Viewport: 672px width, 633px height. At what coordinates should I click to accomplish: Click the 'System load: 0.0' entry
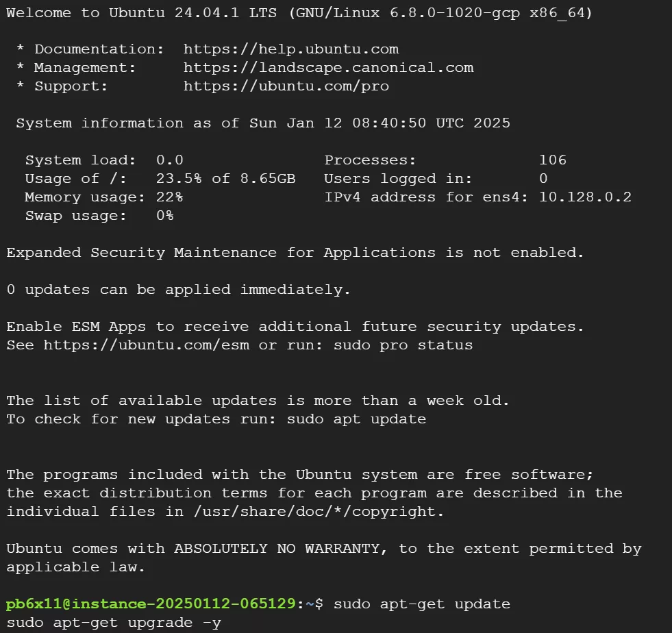tap(104, 160)
